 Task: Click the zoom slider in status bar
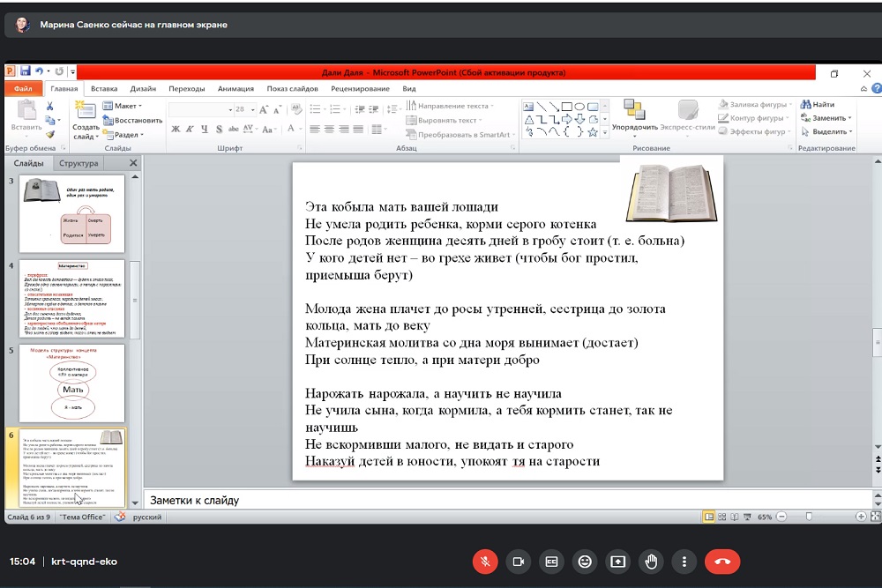point(809,517)
